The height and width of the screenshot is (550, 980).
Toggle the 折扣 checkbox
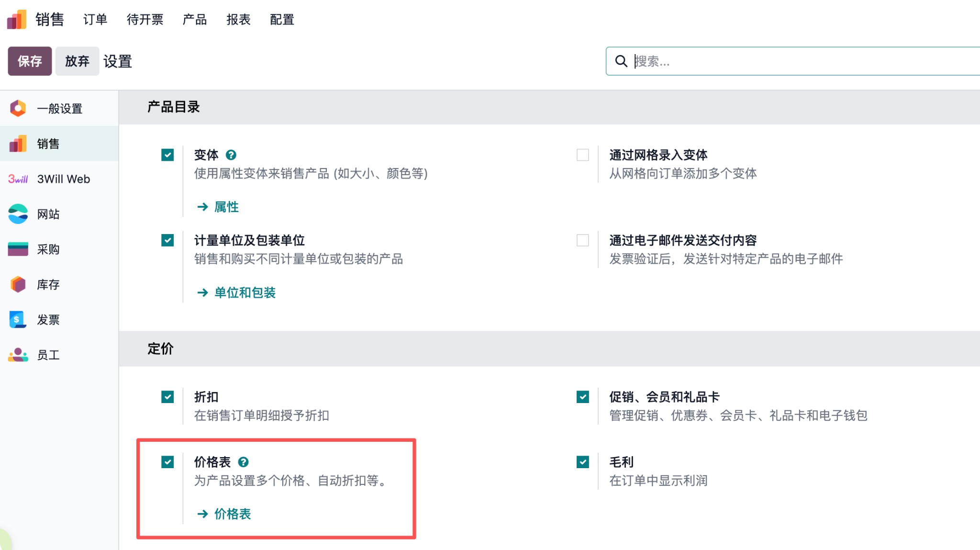tap(167, 397)
